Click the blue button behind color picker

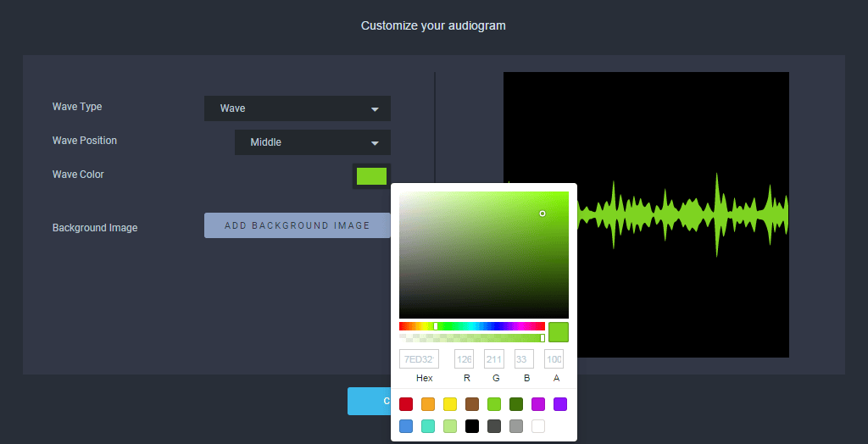[370, 402]
